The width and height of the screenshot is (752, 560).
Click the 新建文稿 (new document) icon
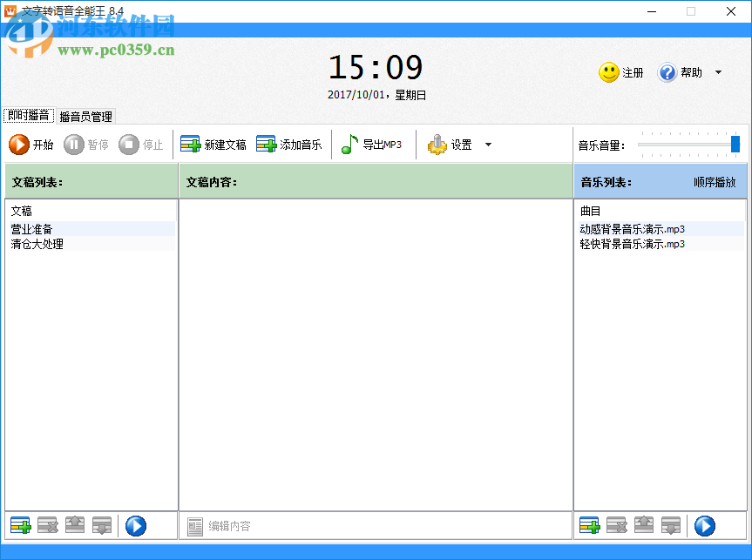tap(192, 145)
